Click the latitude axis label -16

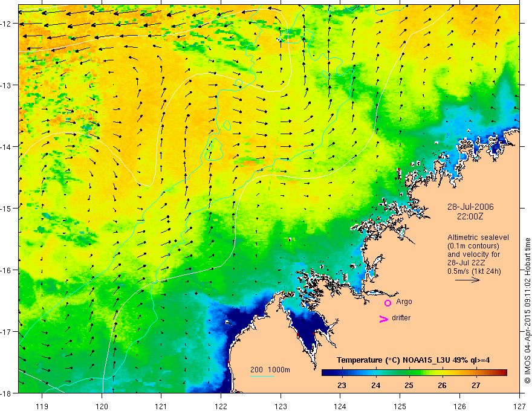point(7,270)
